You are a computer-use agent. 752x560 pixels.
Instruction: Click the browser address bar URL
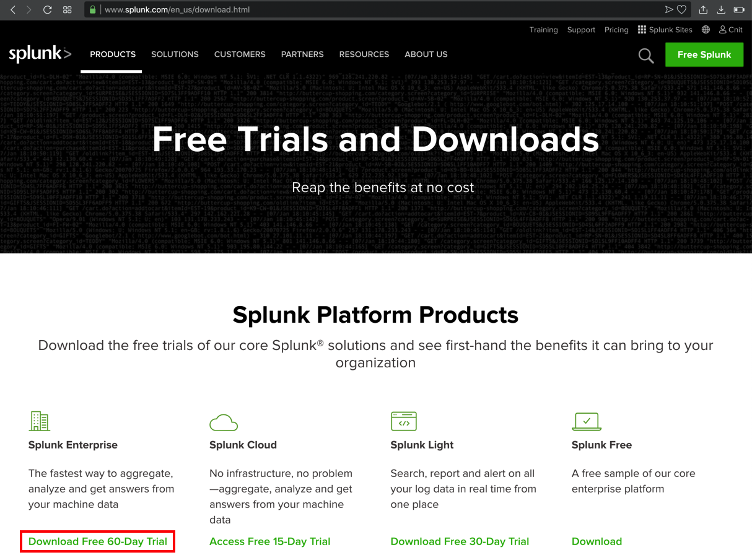point(177,10)
